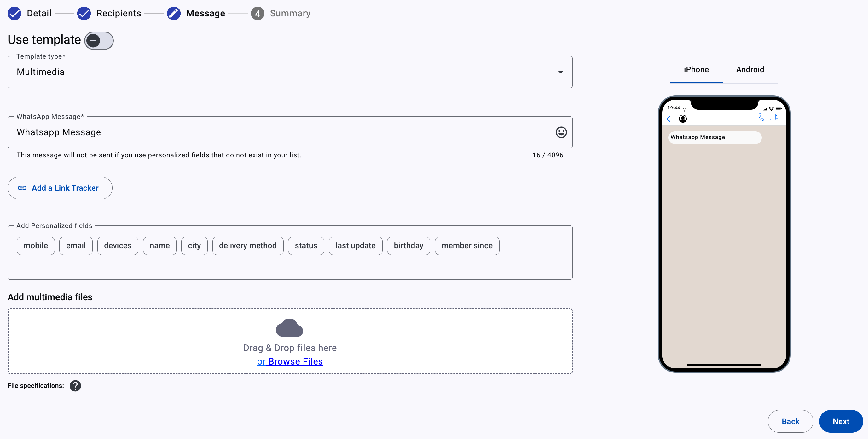Screen dimensions: 868x439
Task: Click the cloud upload icon
Action: pyautogui.click(x=289, y=328)
